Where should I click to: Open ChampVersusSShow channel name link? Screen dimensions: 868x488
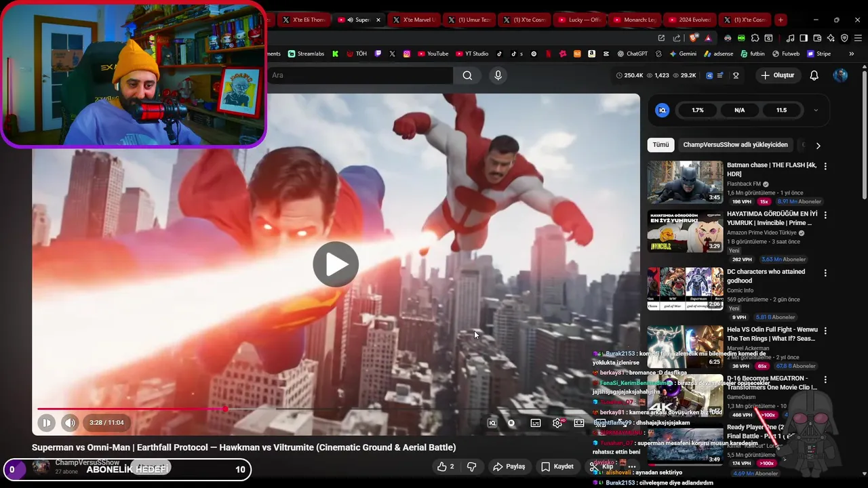pyautogui.click(x=87, y=462)
